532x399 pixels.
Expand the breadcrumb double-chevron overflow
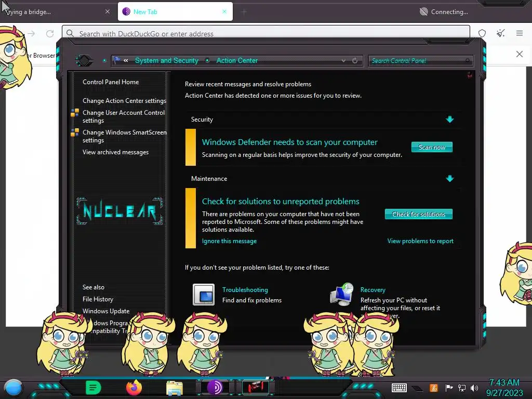[126, 60]
